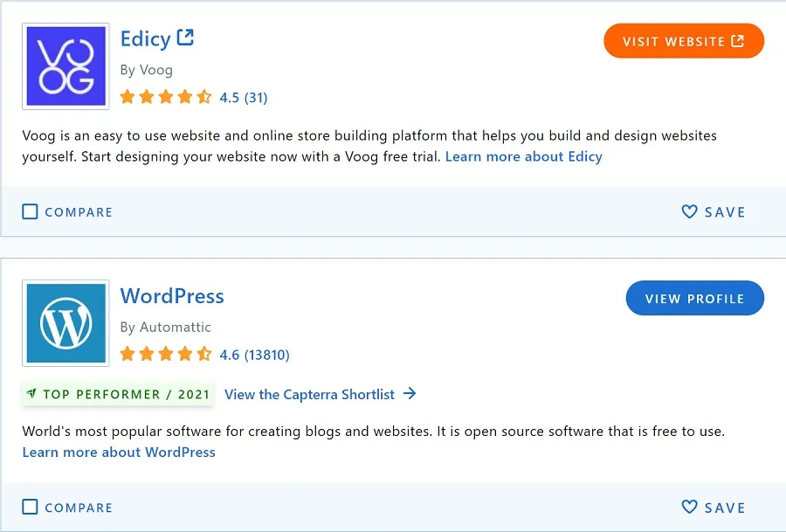The width and height of the screenshot is (786, 532).
Task: Click the heart Save icon for WordPress
Action: click(x=690, y=507)
